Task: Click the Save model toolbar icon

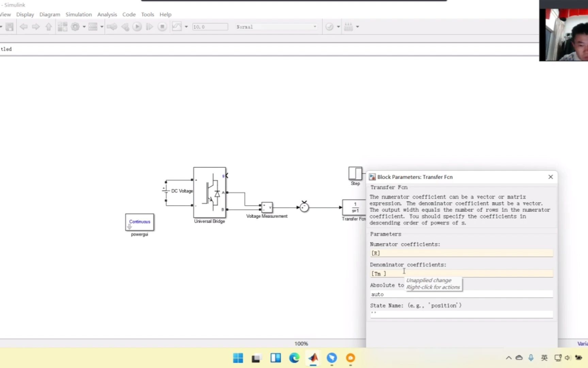Action: pyautogui.click(x=10, y=27)
